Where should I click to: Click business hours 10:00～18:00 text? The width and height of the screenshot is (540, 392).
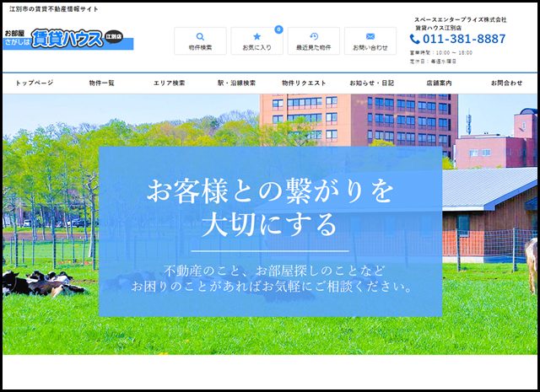(x=441, y=53)
